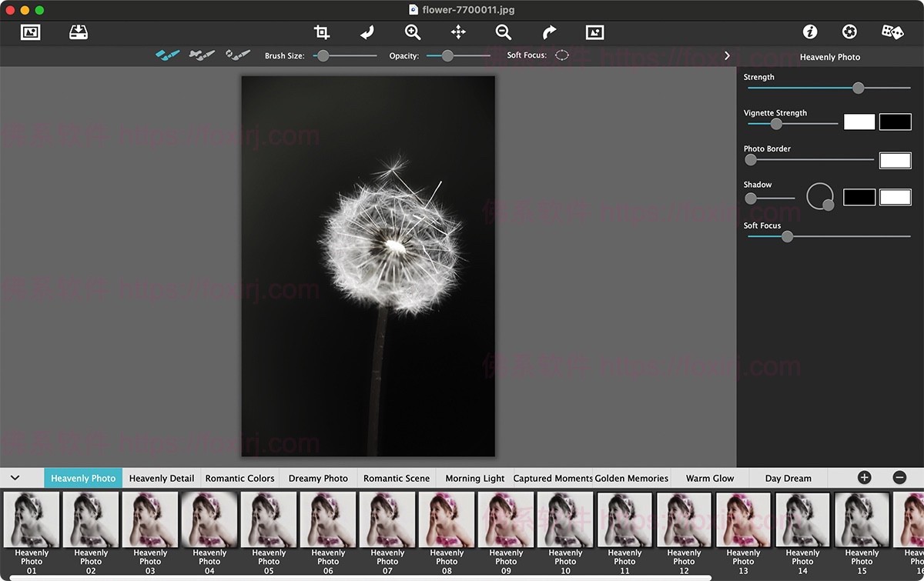
Task: Expand the right options panel chevron
Action: [x=727, y=55]
